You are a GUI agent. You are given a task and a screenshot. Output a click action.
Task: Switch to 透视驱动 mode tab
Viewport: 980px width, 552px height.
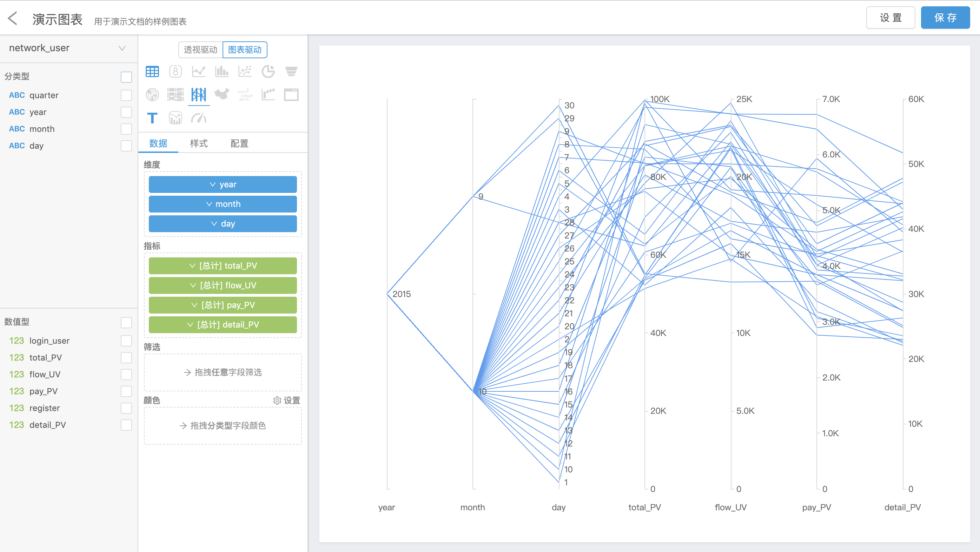click(200, 50)
